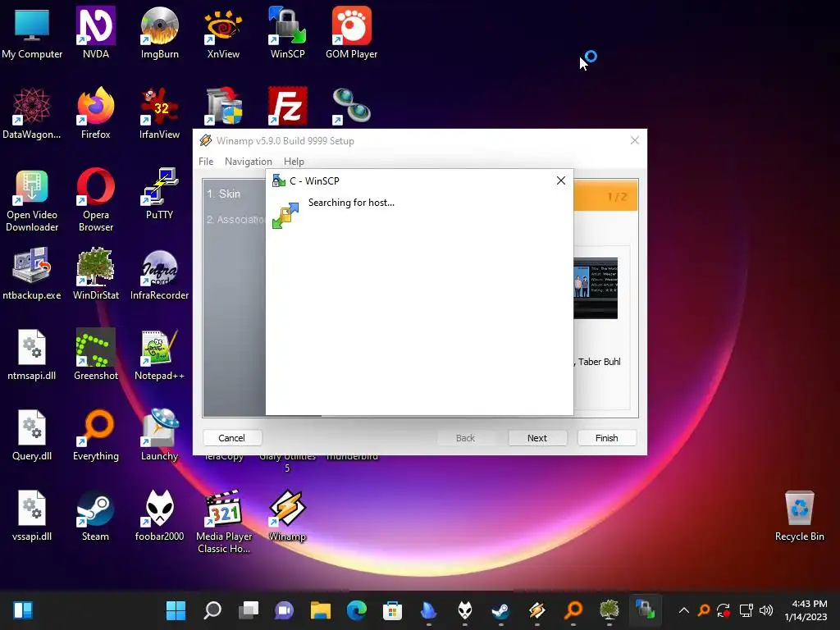840x630 pixels.
Task: Switch to Steam in the taskbar
Action: [501, 610]
